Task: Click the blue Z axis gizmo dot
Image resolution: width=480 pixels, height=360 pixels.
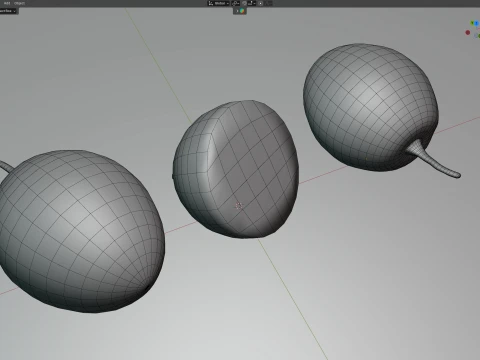Action: tap(477, 23)
